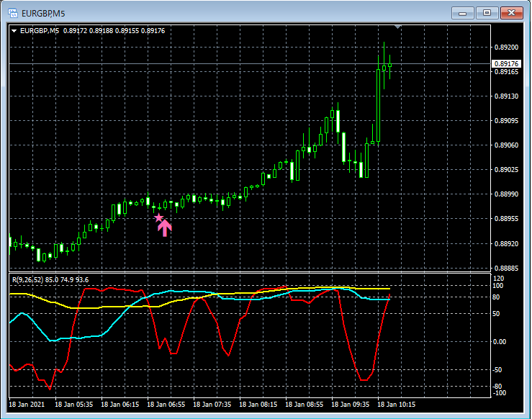The height and width of the screenshot is (419, 532).
Task: Select the cyan indicator line at its right end
Action: [x=388, y=299]
